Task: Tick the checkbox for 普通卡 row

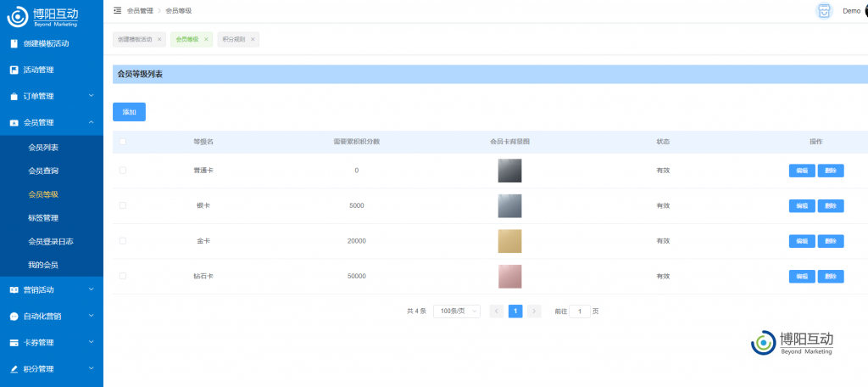Action: [123, 171]
